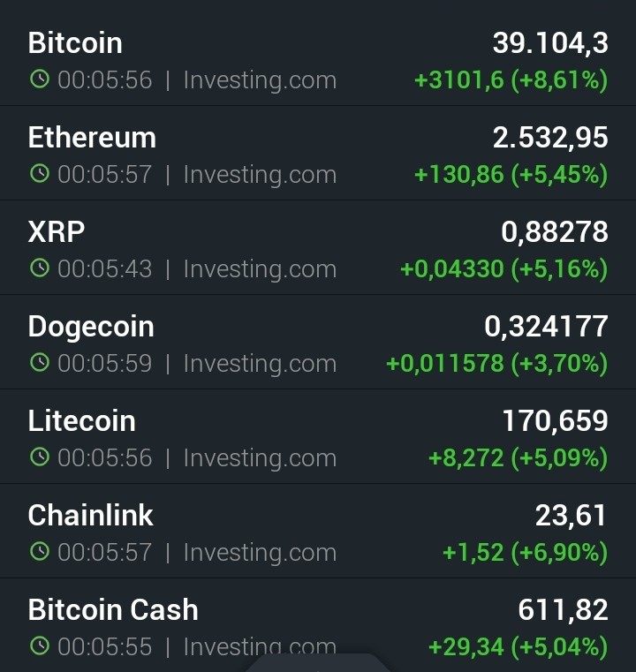Tap XRP price 0,88278
This screenshot has height=672, width=636.
click(x=555, y=232)
